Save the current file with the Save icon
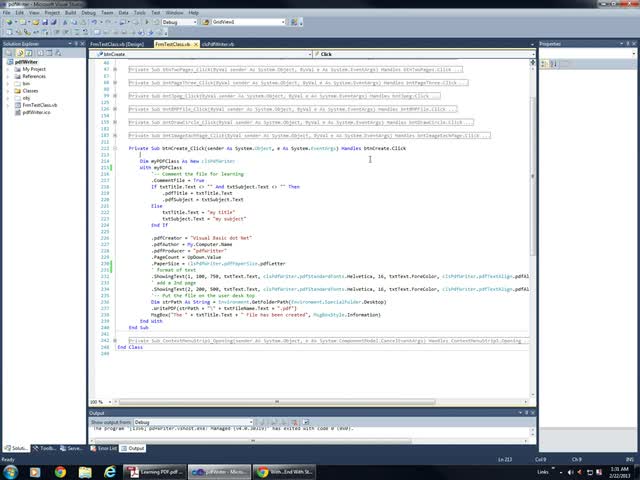 click(44, 22)
